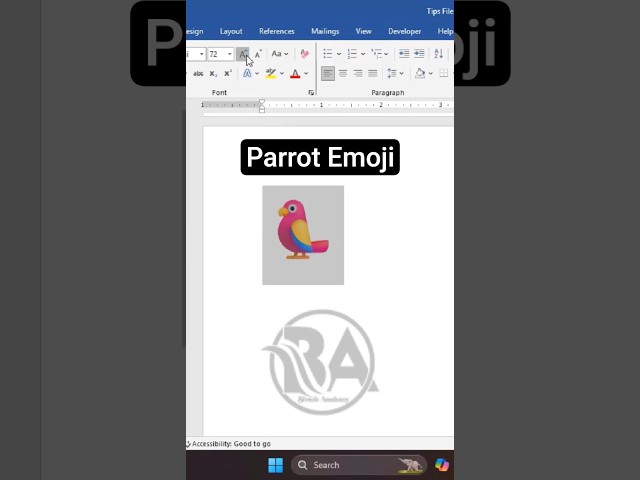Open the Help tab
Screen dimensions: 640x480
click(445, 31)
